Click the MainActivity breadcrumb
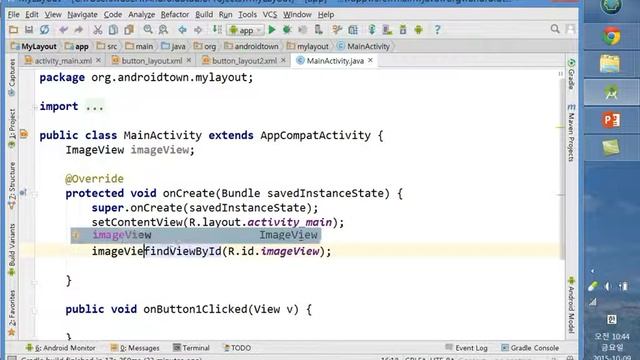640x360 pixels. pos(364,47)
